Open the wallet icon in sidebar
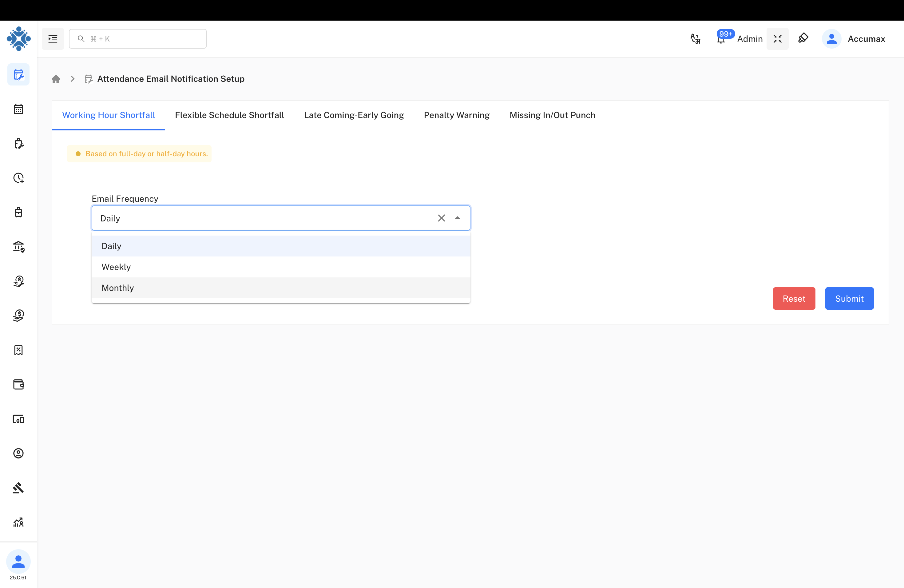Viewport: 904px width, 588px height. pos(18,384)
